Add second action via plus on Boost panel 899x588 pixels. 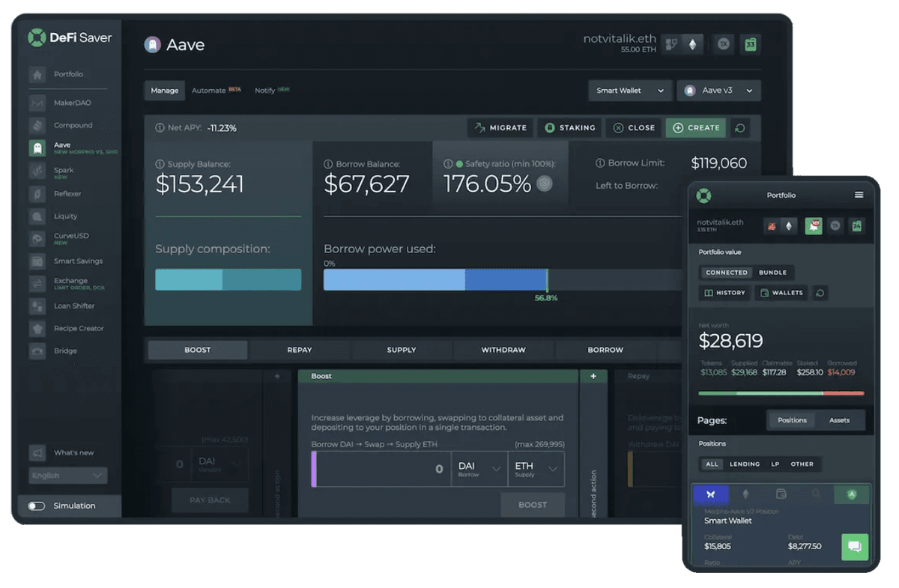coord(593,377)
